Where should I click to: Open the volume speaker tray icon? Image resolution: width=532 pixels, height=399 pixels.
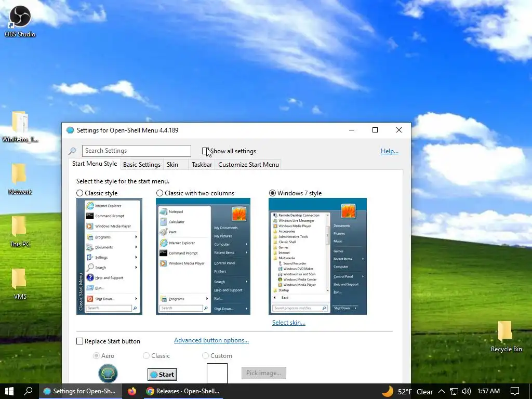click(x=467, y=391)
